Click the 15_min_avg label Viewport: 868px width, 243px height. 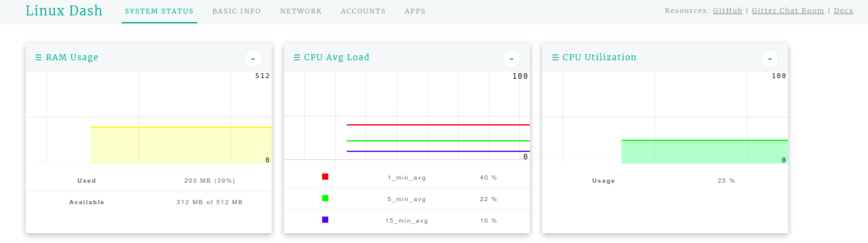click(406, 221)
